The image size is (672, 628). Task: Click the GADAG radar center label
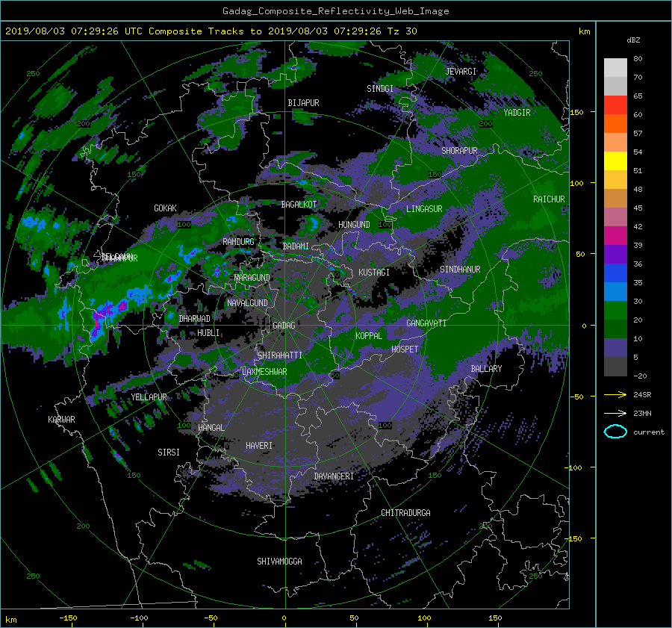coord(284,326)
